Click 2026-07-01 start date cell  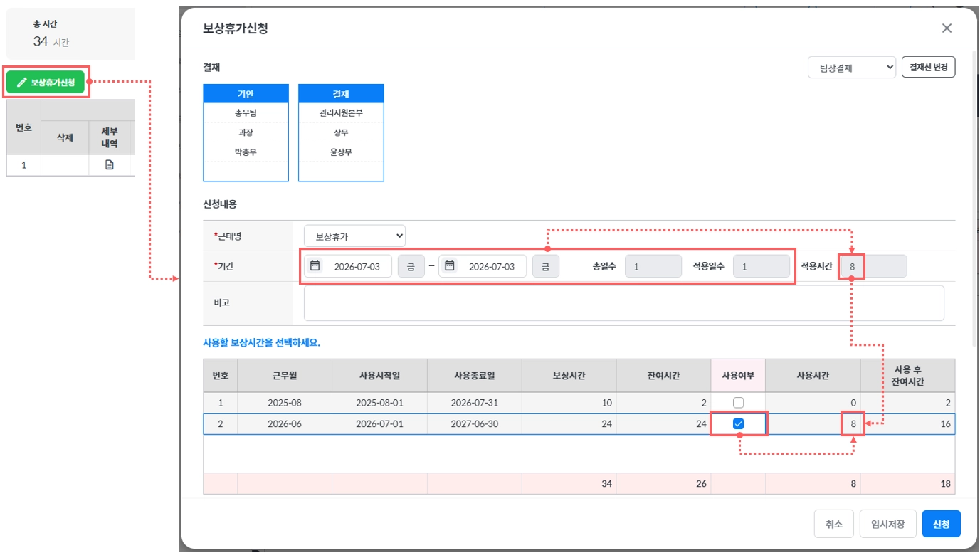tap(379, 424)
